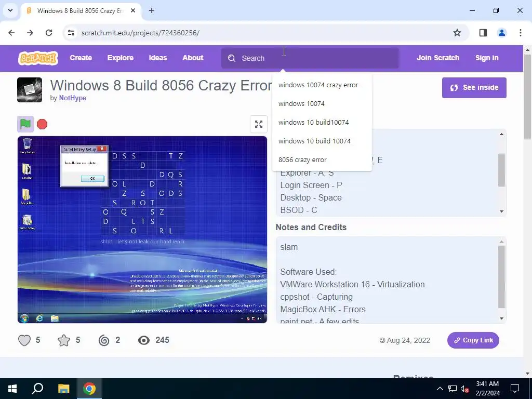Open the notification center icon
Image resolution: width=532 pixels, height=399 pixels.
pyautogui.click(x=515, y=389)
